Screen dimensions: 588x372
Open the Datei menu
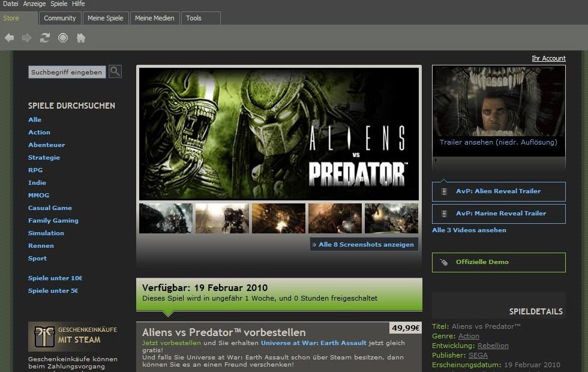coord(11,4)
